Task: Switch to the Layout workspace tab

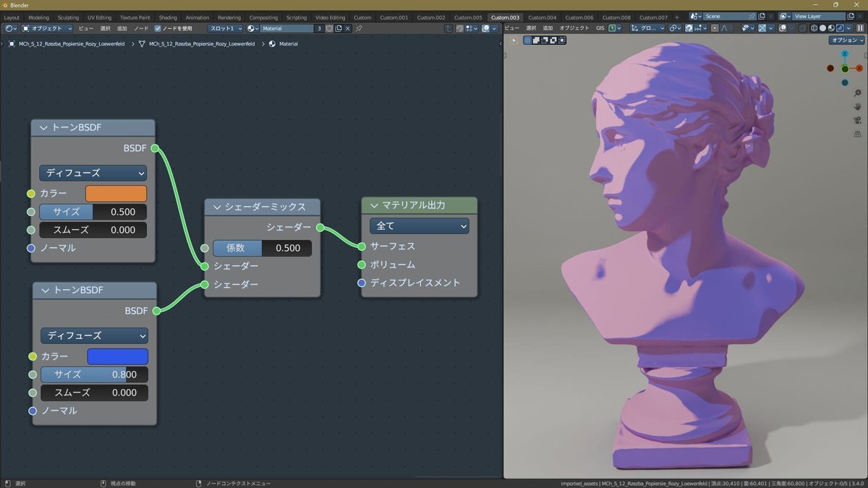Action: tap(12, 17)
